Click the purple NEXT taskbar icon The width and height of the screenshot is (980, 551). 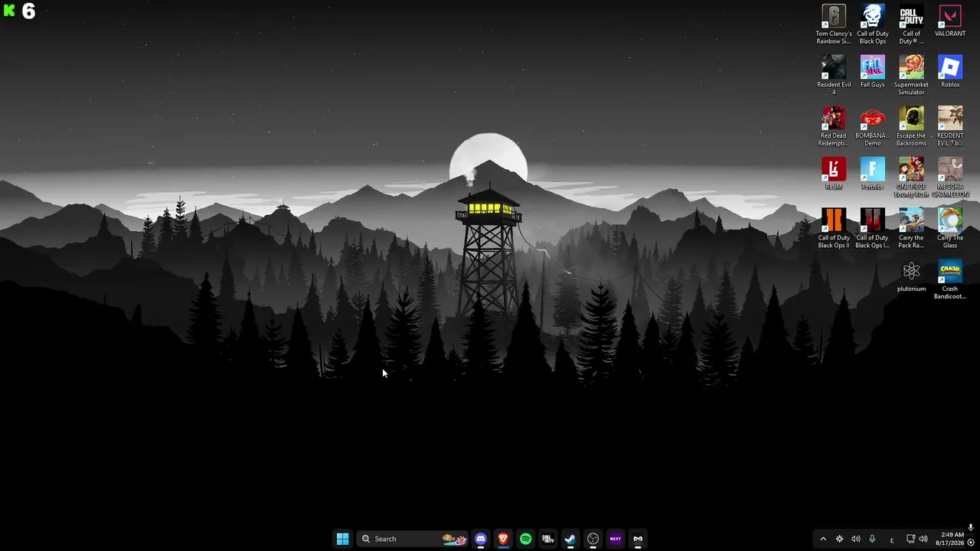615,539
